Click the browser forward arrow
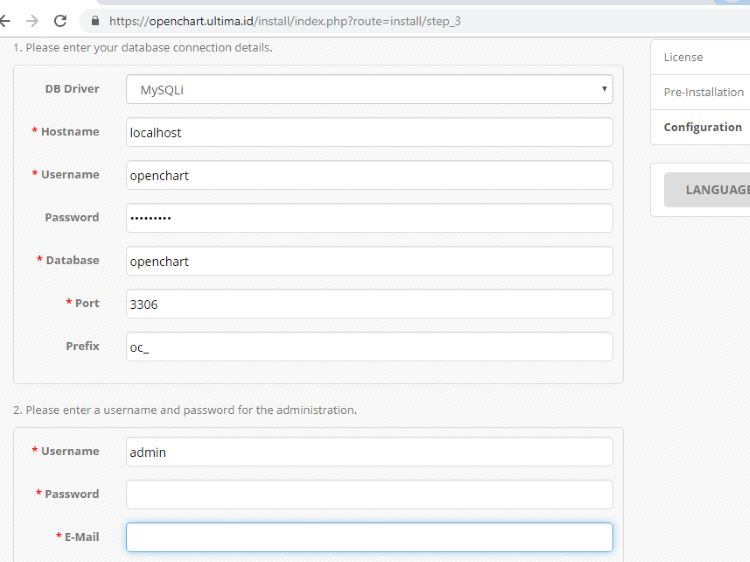 pyautogui.click(x=32, y=21)
